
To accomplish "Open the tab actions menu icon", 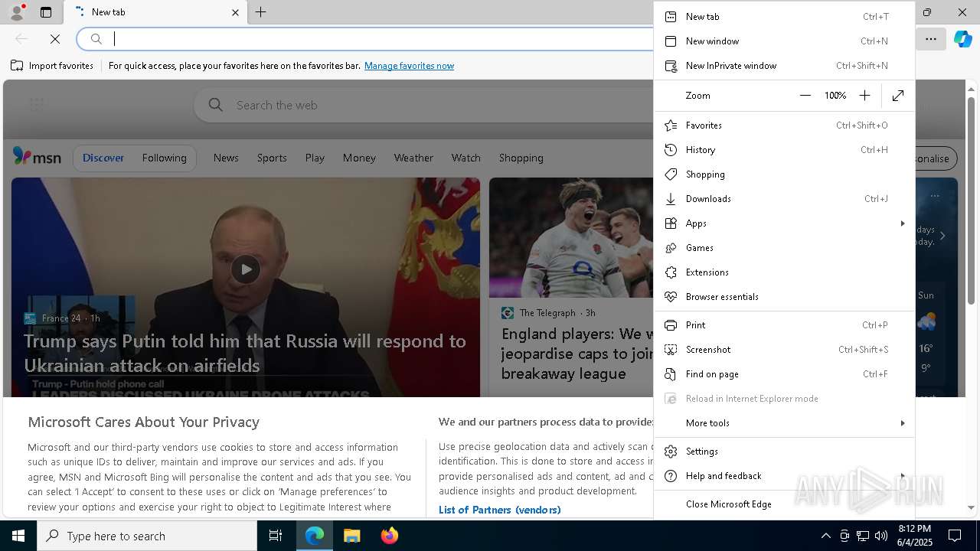I will pyautogui.click(x=46, y=12).
